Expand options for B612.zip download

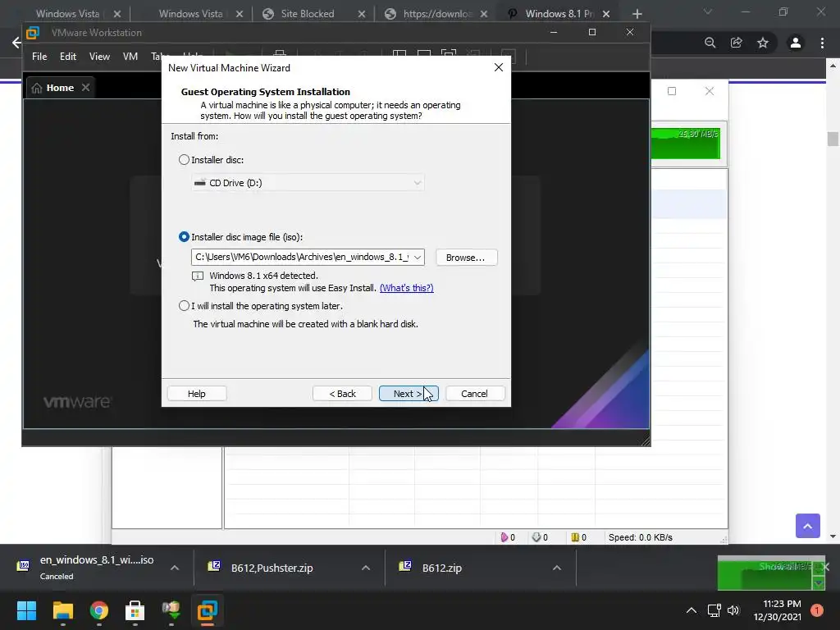557,568
